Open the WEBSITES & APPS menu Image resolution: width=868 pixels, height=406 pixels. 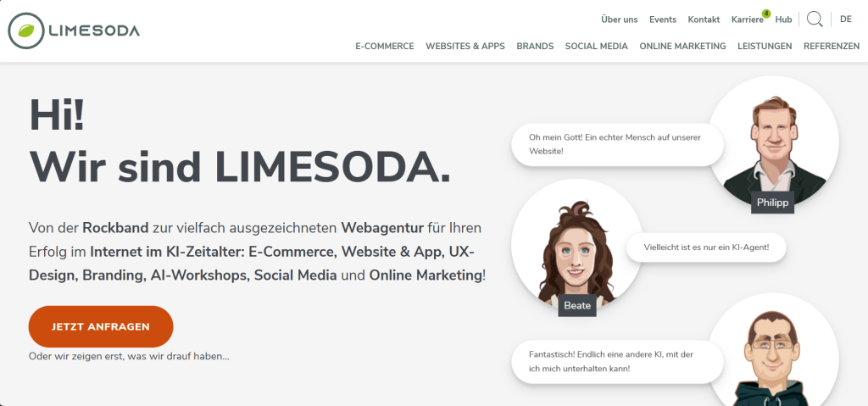(x=465, y=47)
